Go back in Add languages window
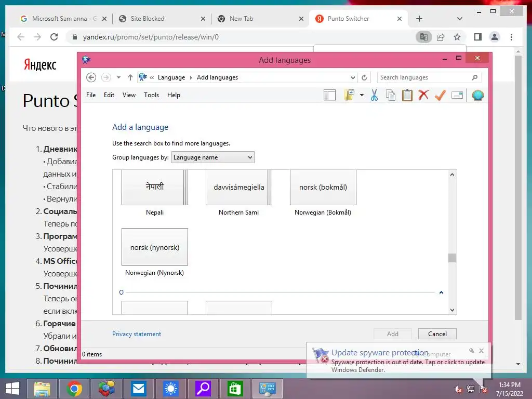Viewport: 532px width, 399px height. point(91,77)
